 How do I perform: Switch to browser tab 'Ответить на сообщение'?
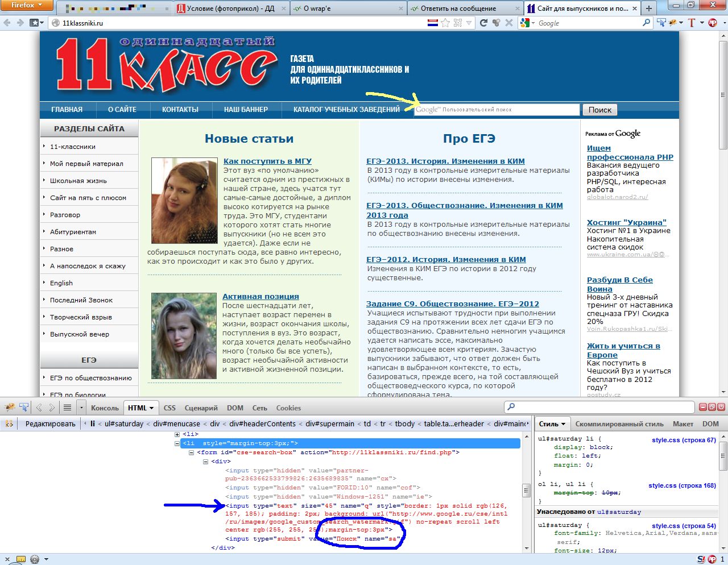coord(465,8)
